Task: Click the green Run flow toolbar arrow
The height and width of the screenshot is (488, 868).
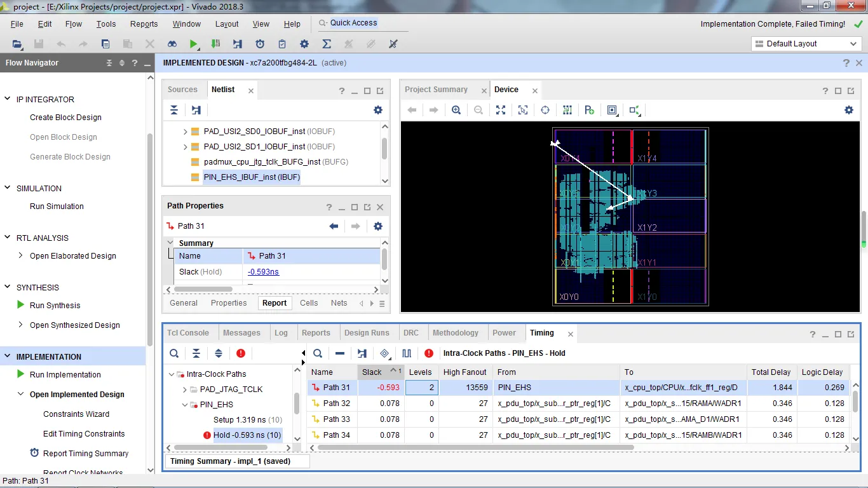Action: tap(194, 44)
